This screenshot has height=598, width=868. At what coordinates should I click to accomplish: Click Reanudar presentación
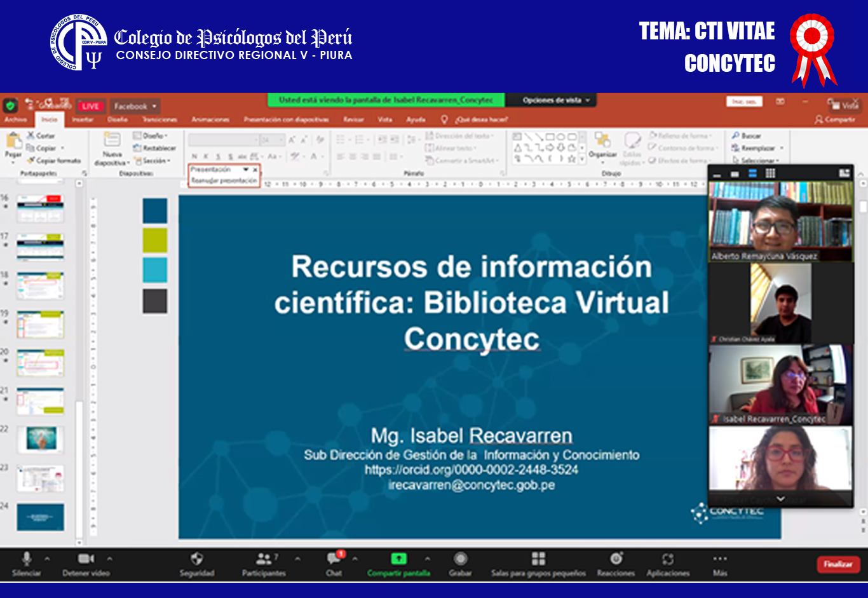[x=224, y=180]
